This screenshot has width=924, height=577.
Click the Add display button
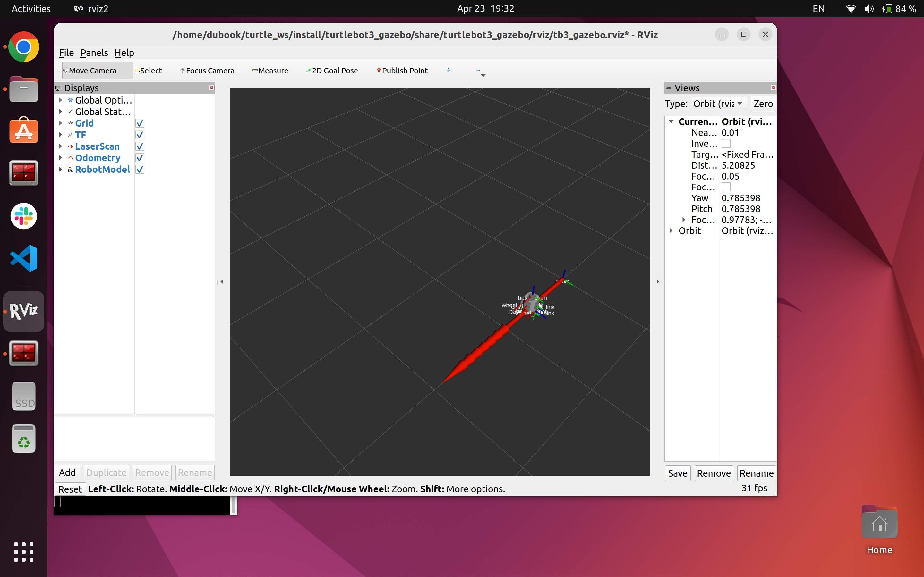67,472
